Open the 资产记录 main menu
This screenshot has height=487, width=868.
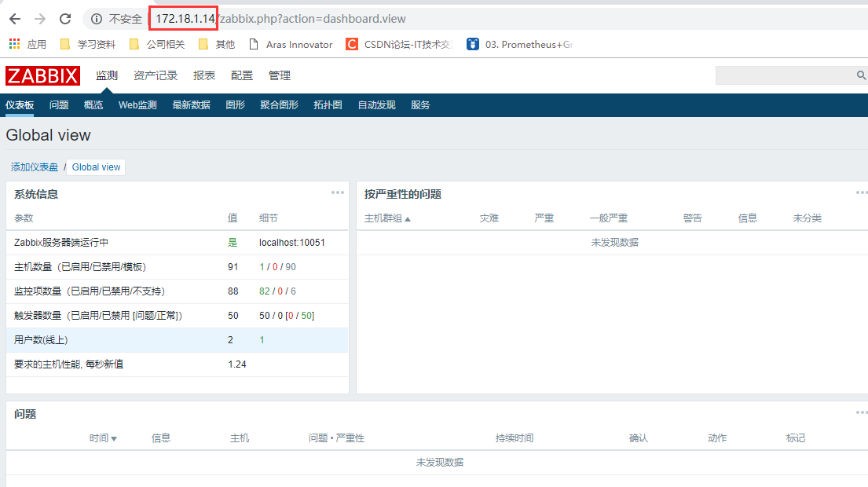point(156,76)
